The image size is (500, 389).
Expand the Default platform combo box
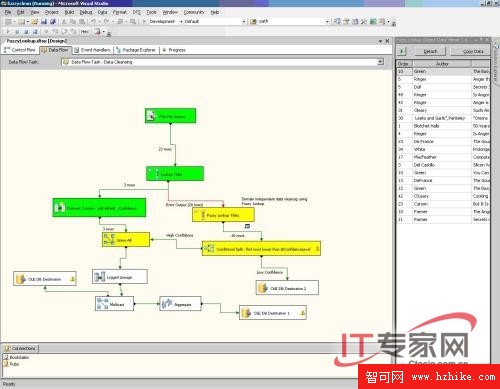[244, 21]
